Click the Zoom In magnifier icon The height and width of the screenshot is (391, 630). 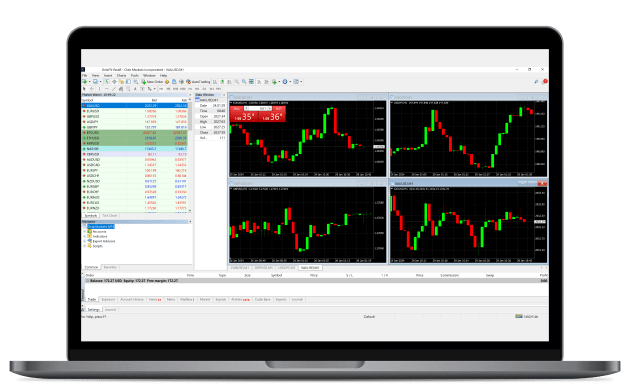[236, 82]
